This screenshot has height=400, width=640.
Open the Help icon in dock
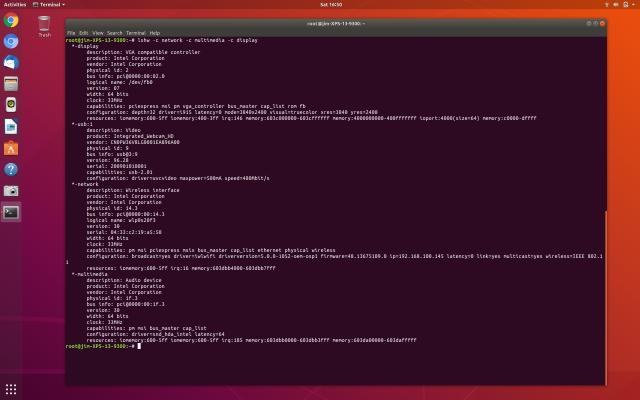pos(11,169)
